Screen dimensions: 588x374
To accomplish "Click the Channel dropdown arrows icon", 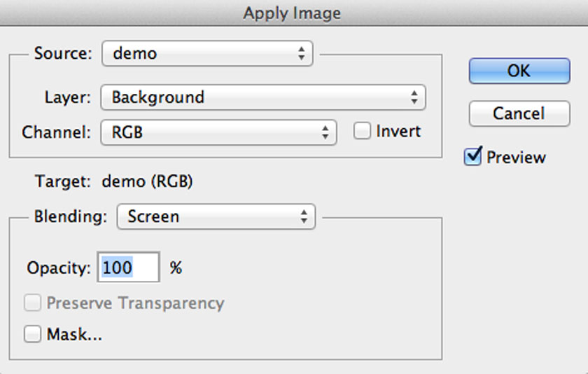I will pos(325,132).
